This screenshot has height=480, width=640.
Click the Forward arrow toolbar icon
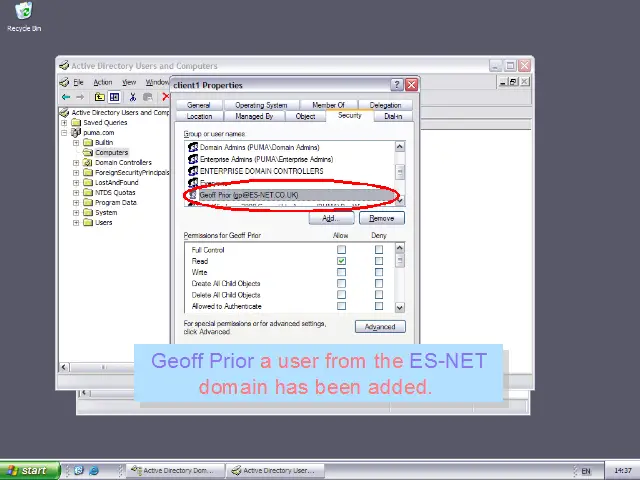80,97
